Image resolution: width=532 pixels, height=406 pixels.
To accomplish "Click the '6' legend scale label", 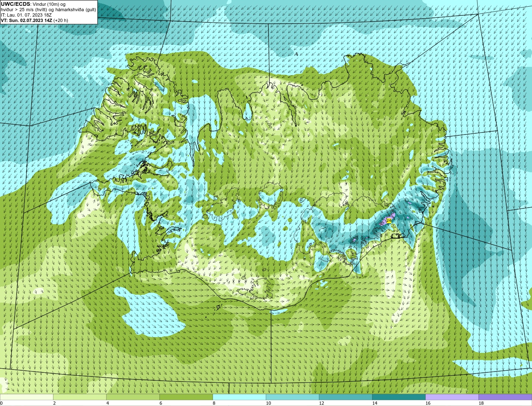I will coord(161,403).
